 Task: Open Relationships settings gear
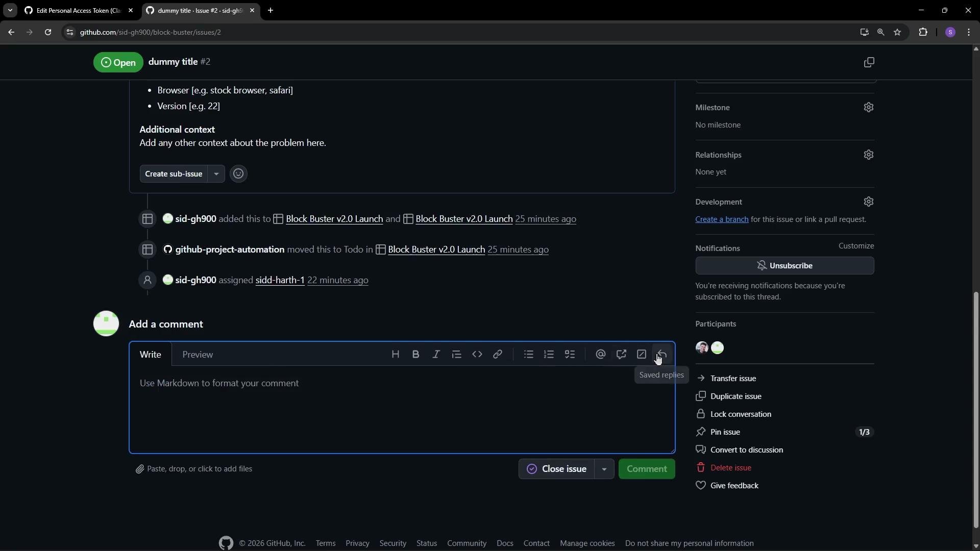tap(868, 155)
